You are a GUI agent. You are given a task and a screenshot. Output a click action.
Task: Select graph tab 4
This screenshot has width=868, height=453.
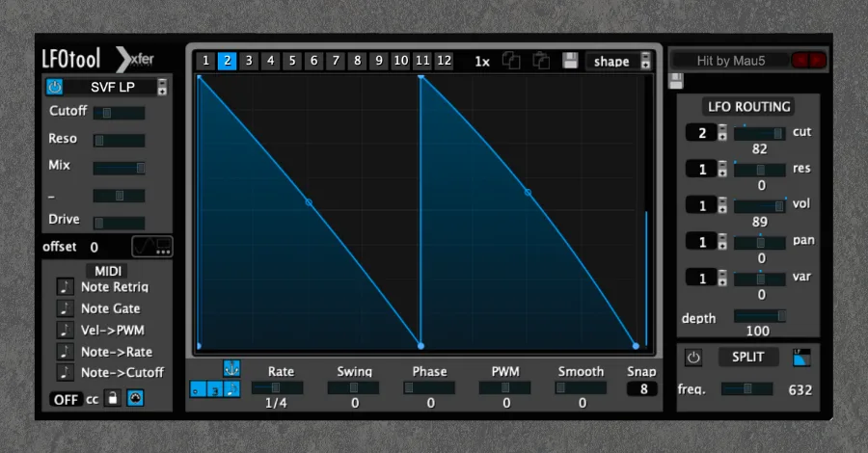[270, 61]
